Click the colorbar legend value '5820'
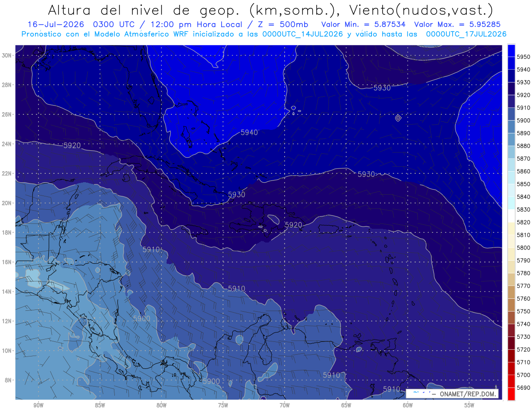The width and height of the screenshot is (532, 411). (524, 222)
